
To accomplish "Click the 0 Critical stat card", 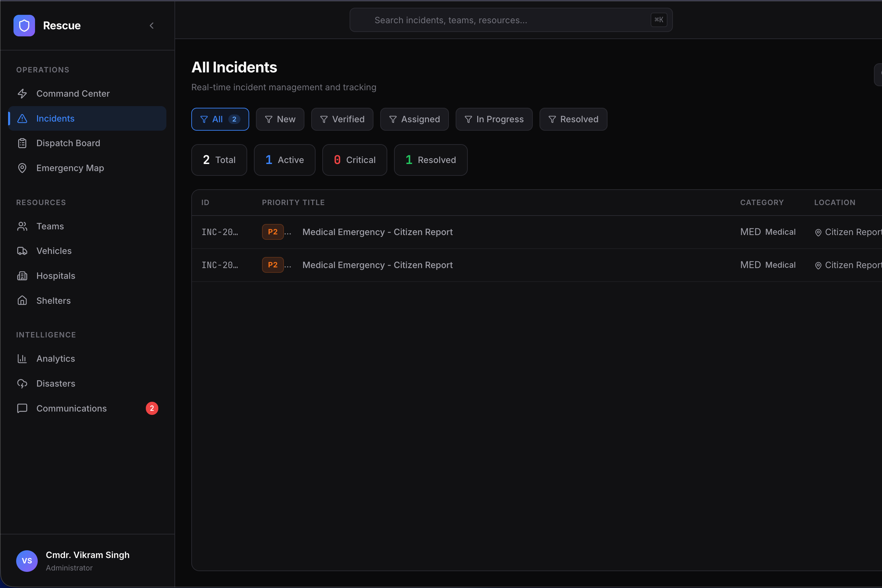I will pos(355,160).
